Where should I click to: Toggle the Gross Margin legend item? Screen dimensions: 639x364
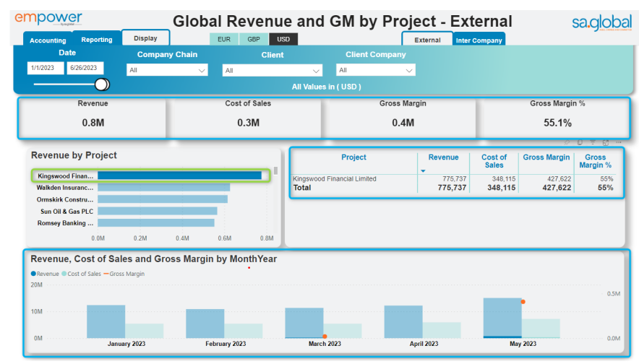pyautogui.click(x=124, y=274)
